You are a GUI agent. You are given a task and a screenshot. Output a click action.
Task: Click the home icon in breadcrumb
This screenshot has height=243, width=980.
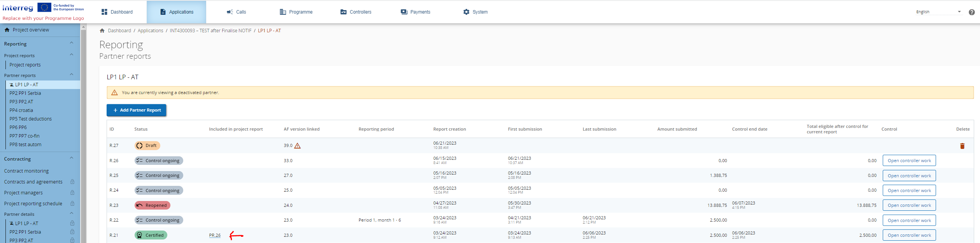click(x=102, y=31)
